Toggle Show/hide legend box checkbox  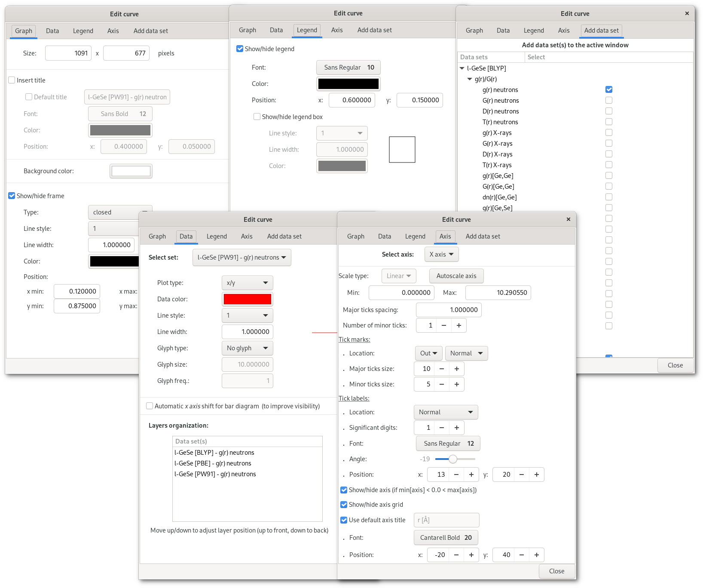pyautogui.click(x=257, y=117)
